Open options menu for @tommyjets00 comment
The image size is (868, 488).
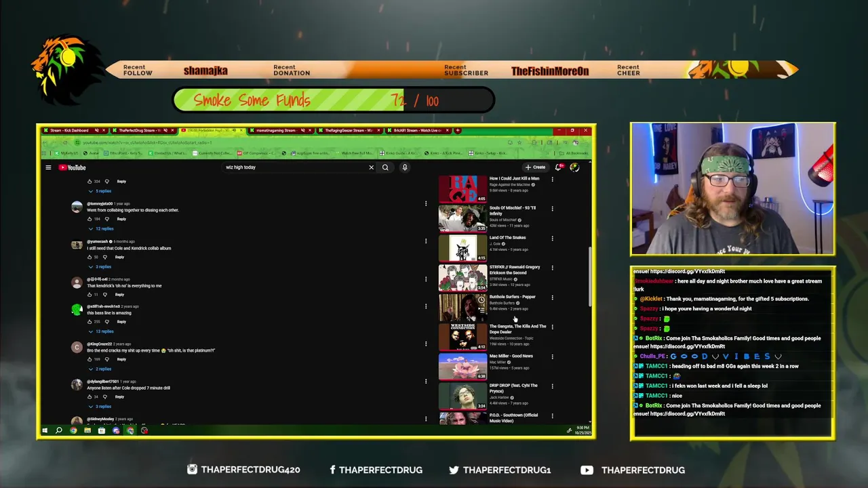pos(426,203)
